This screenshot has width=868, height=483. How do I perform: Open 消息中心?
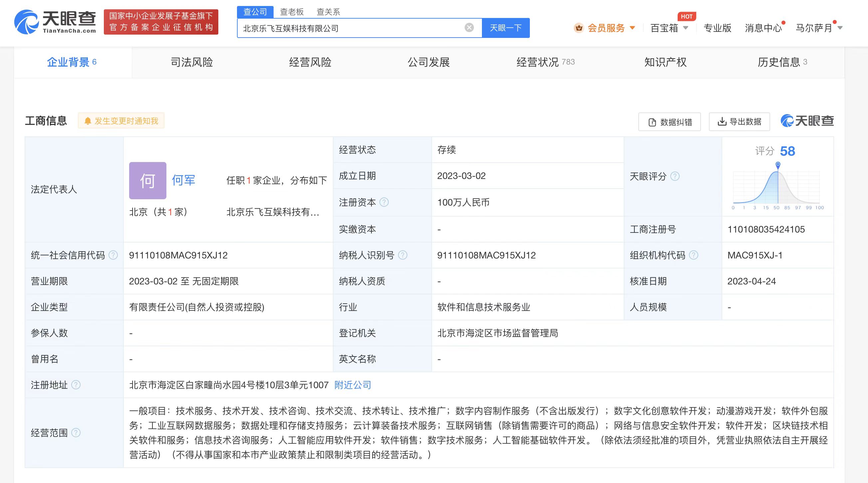[x=763, y=28]
